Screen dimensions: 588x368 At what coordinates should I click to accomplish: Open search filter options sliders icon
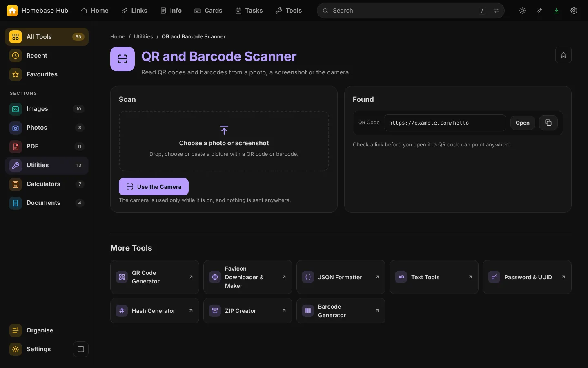point(497,11)
